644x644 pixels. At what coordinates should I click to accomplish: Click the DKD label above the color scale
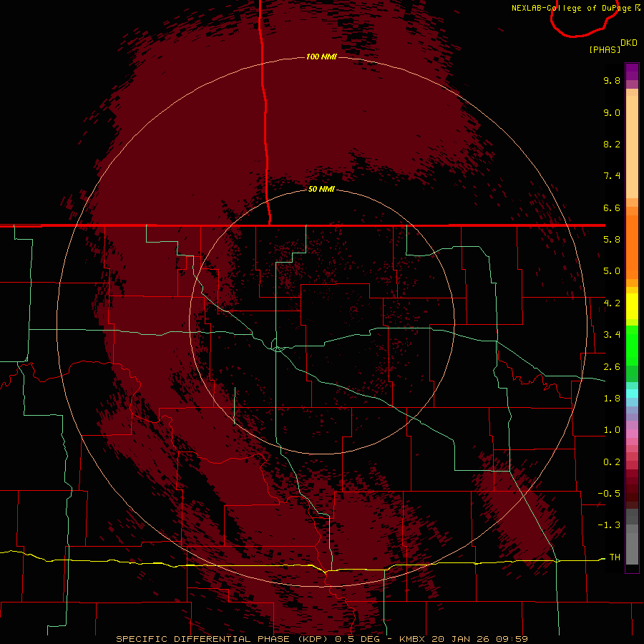tap(629, 43)
